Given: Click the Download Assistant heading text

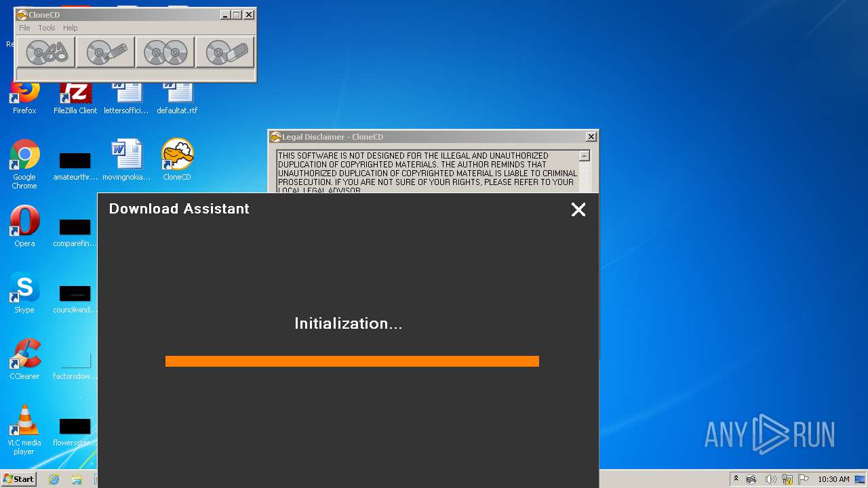Looking at the screenshot, I should [x=179, y=209].
